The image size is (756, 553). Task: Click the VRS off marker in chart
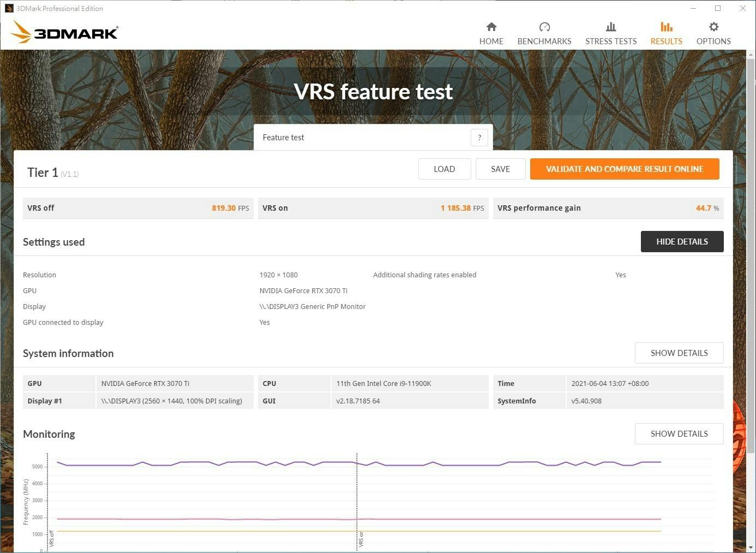coord(52,539)
